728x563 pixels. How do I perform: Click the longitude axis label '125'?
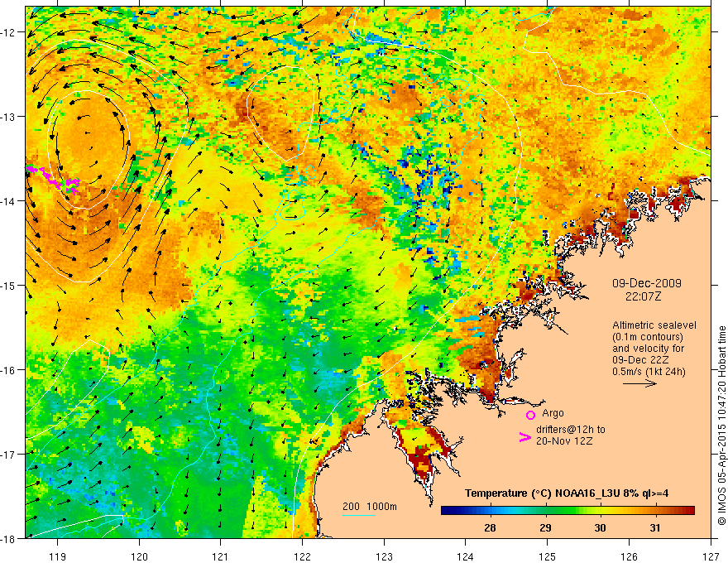coord(548,556)
